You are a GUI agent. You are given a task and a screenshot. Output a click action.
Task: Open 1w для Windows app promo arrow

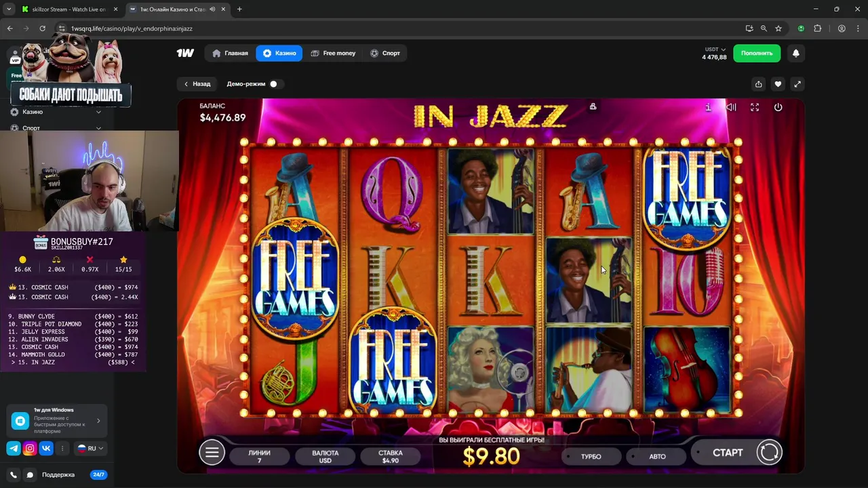click(x=98, y=421)
